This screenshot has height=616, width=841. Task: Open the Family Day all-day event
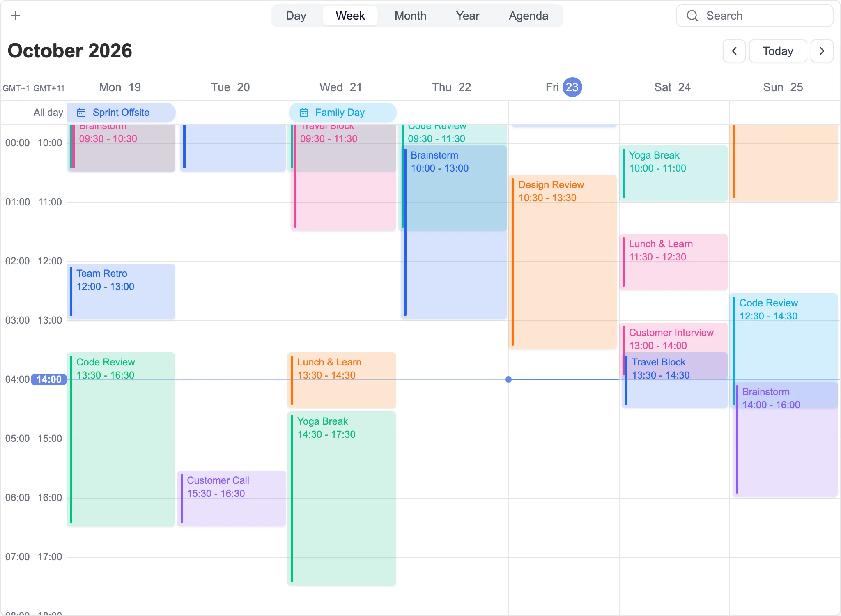click(343, 113)
